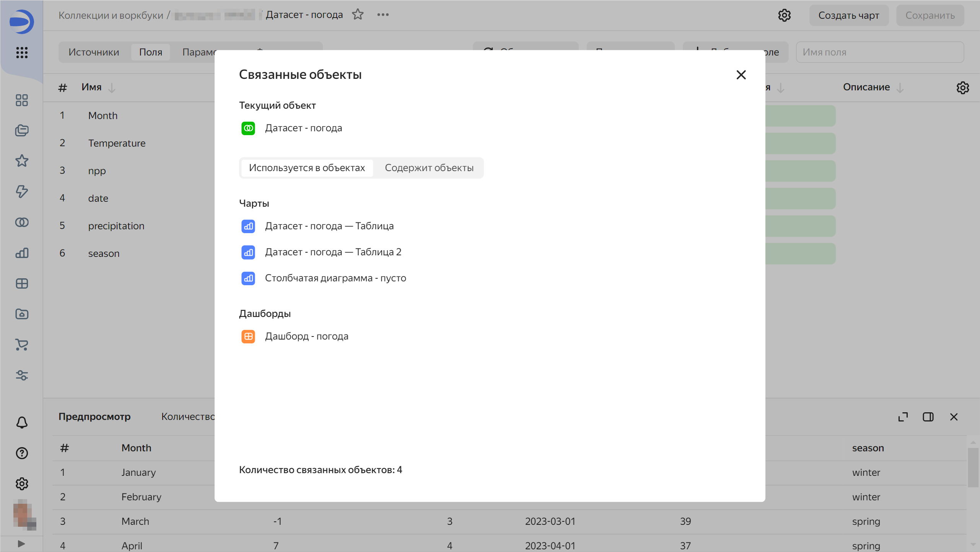Select Используется в объектах tab
980x552 pixels.
(307, 168)
